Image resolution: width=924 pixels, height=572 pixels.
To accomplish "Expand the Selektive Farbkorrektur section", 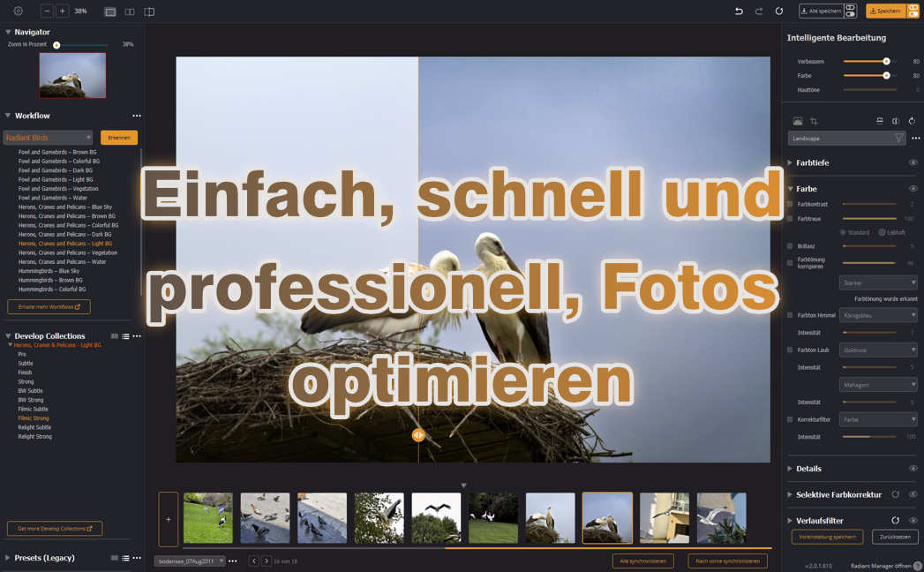I will [x=791, y=493].
